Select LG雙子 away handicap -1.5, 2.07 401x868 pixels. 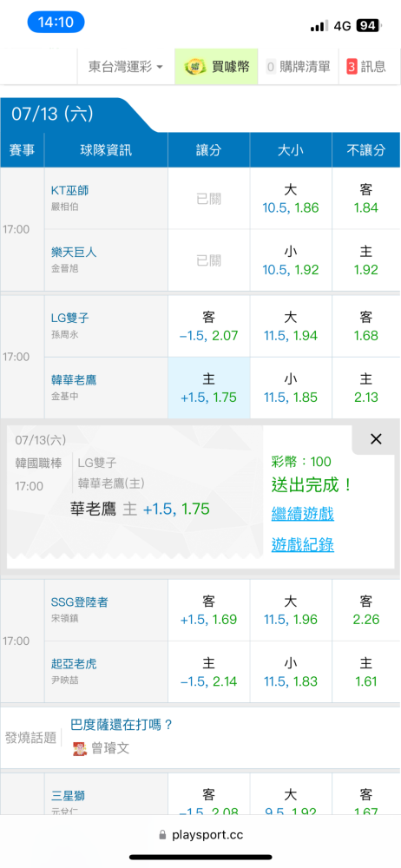coord(209,326)
